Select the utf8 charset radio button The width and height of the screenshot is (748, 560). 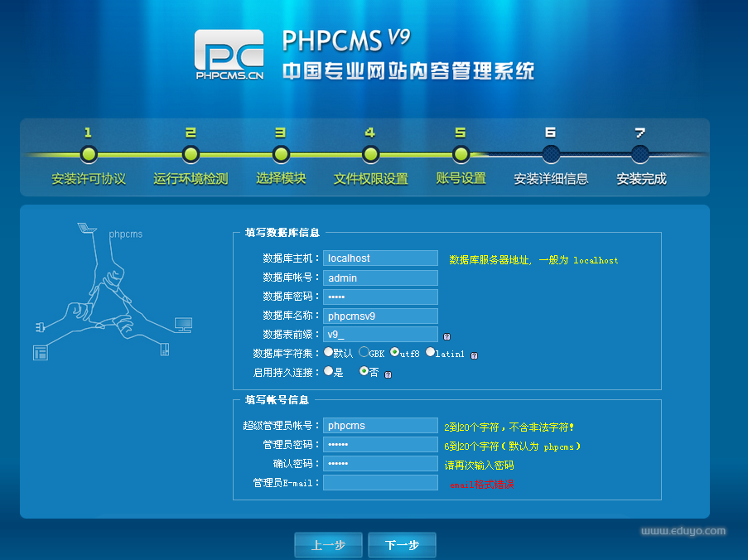pos(393,352)
